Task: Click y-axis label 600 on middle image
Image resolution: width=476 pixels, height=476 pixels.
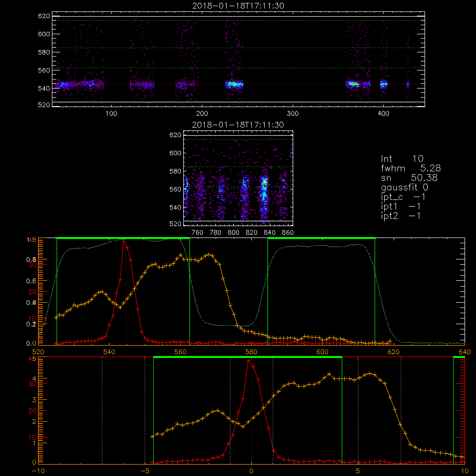Action: [175, 153]
